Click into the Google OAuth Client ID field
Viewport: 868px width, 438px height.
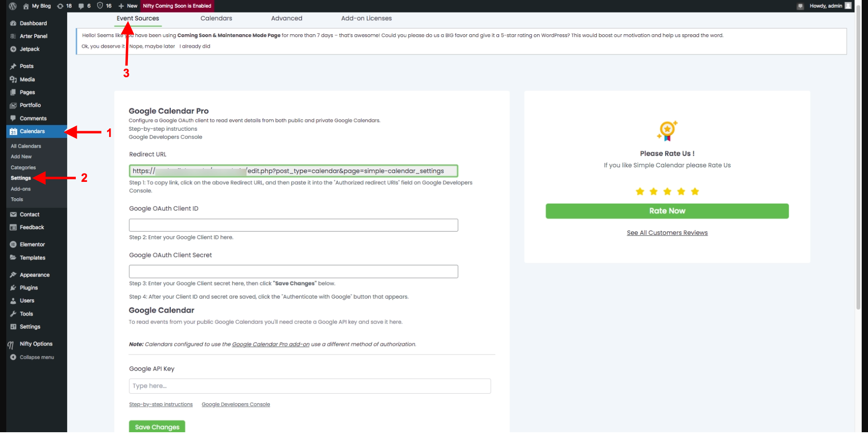coord(293,225)
